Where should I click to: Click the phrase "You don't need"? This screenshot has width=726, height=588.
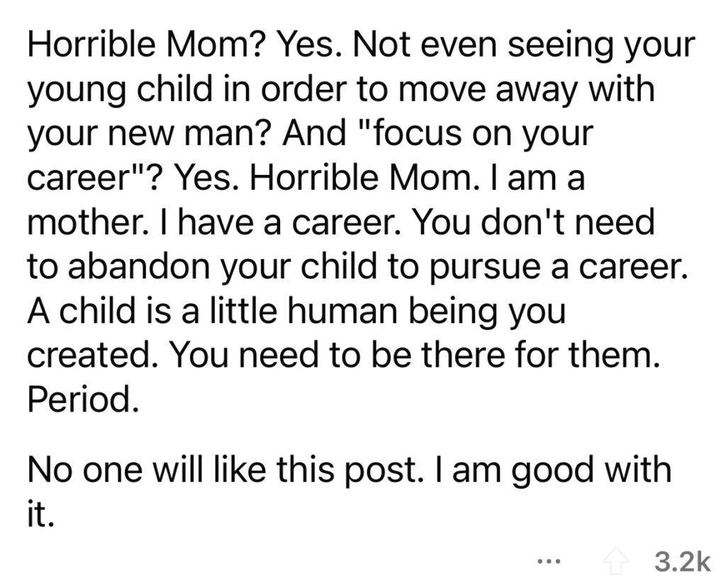(533, 222)
